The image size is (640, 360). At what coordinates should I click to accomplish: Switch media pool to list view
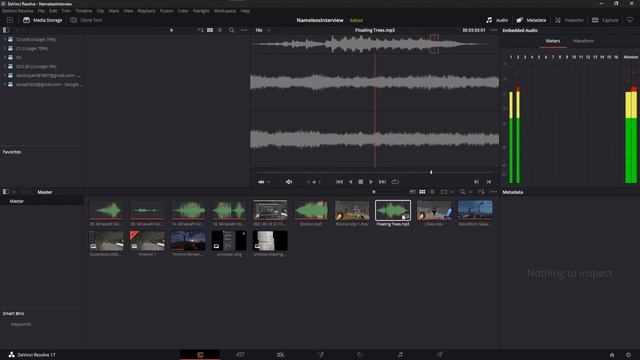pos(432,192)
